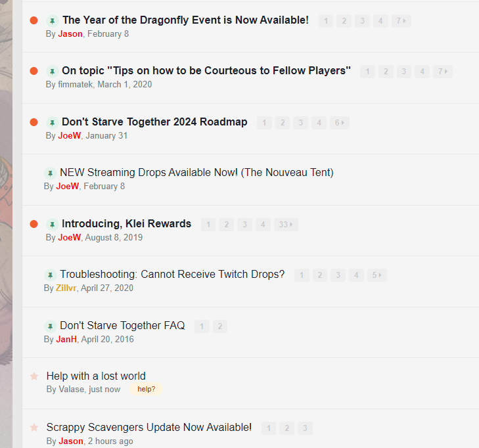
Task: Open page 4 of Troubleshooting Twitch Drops topic
Action: coord(356,275)
